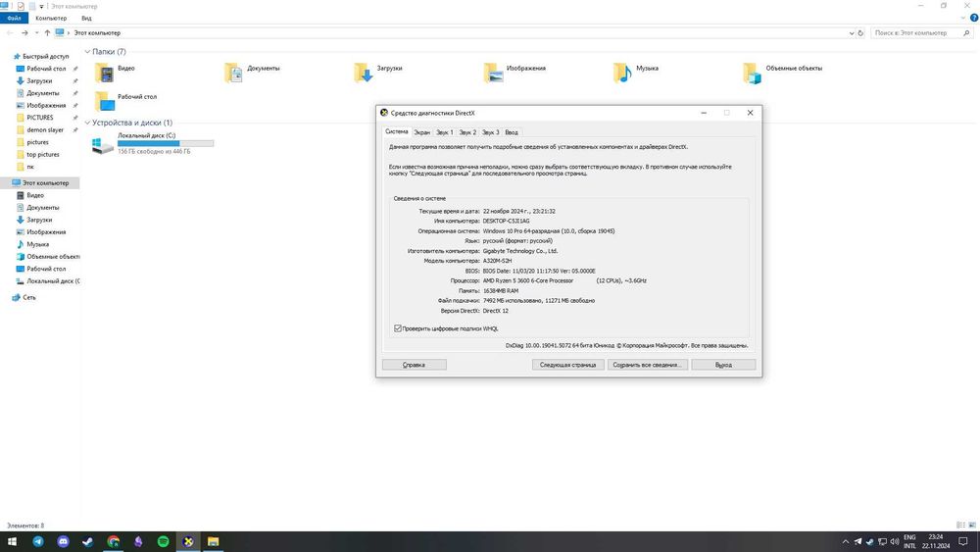Viewport: 980px width, 552px height.
Task: Click the network icon in system tray
Action: (883, 541)
